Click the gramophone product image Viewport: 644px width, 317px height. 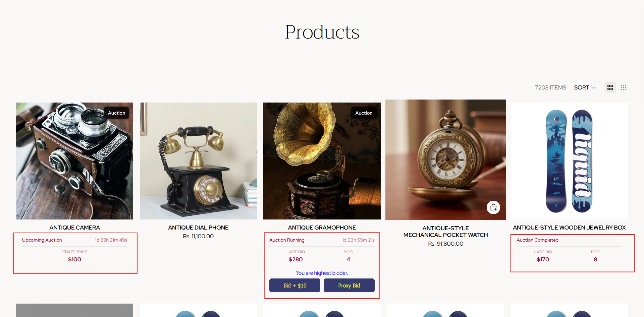tap(322, 161)
